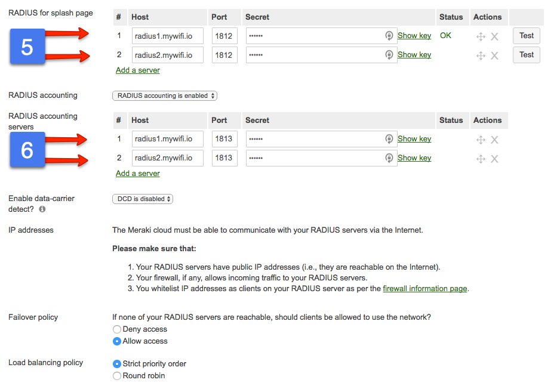Click password manager icon in splash server 1 secret
Viewport: 560px width, 392px height.
389,36
